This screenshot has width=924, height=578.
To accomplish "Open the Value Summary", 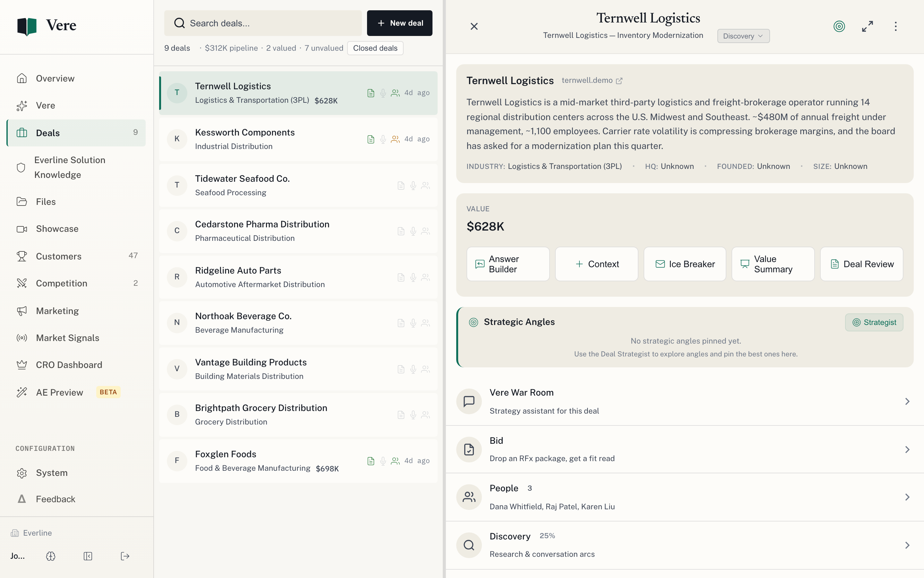I will [x=773, y=264].
